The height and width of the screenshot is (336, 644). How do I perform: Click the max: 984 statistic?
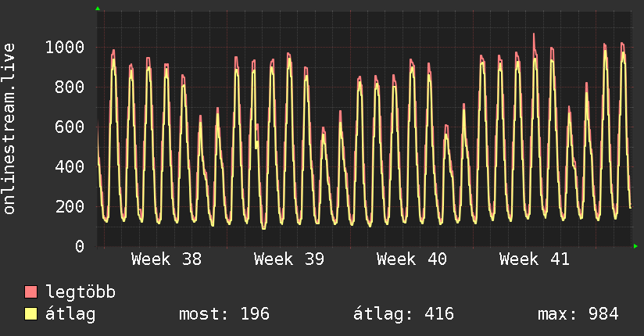[578, 314]
